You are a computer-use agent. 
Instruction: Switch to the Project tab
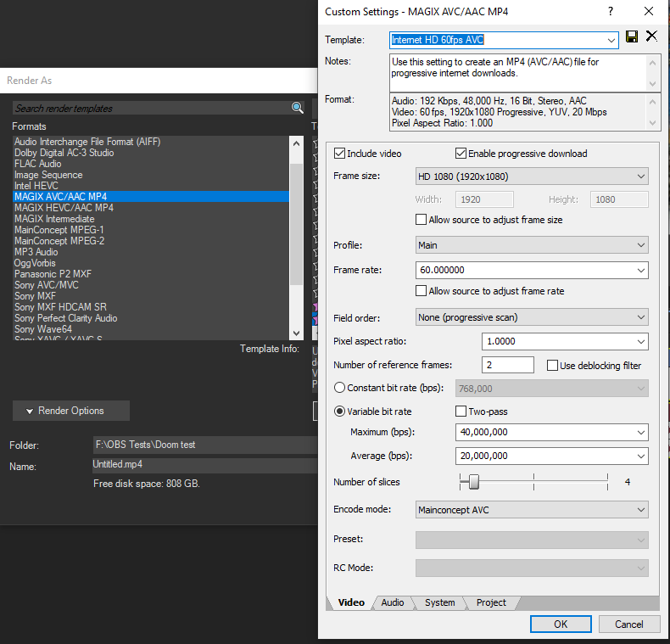(x=491, y=602)
